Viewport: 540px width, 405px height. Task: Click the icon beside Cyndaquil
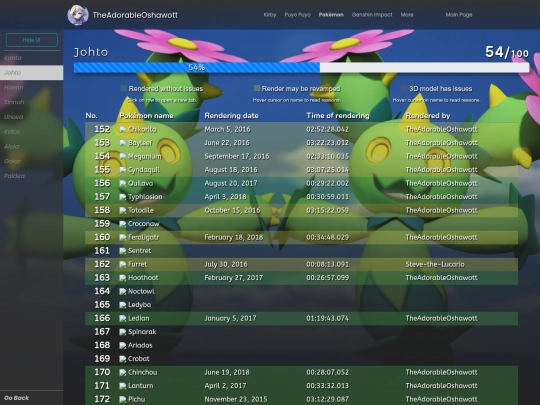(x=123, y=170)
